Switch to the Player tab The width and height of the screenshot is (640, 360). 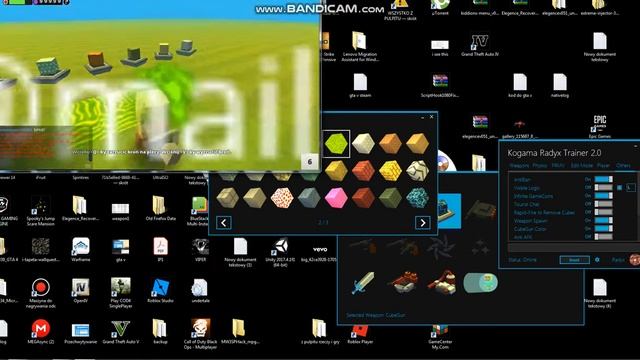603,166
